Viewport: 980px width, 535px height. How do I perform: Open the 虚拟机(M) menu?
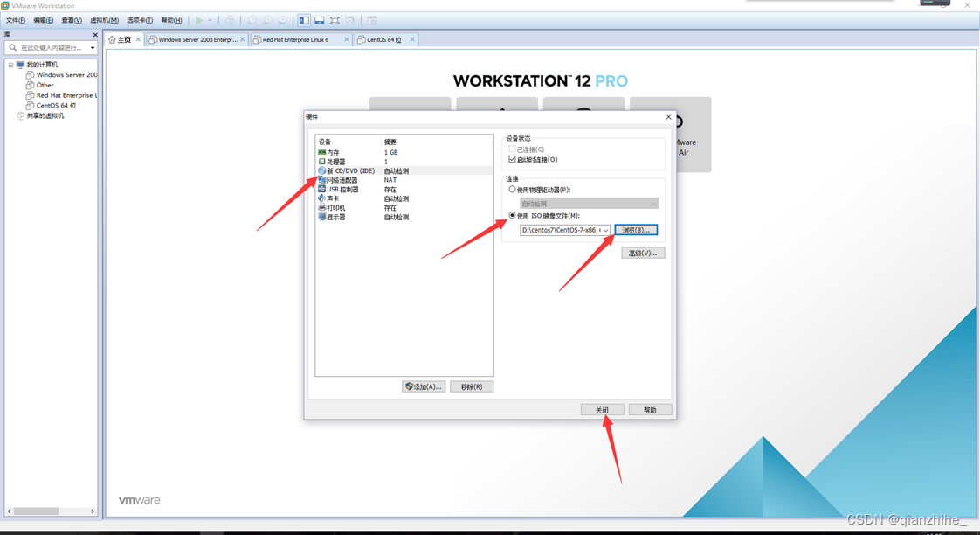[x=104, y=21]
